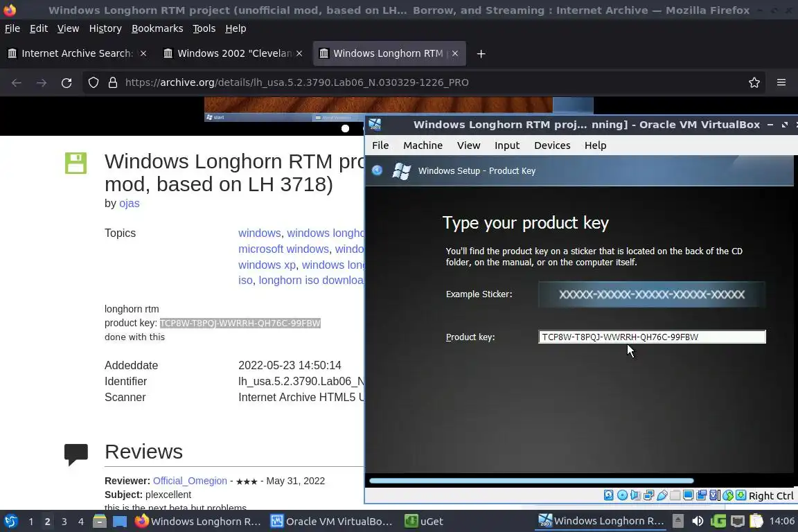The width and height of the screenshot is (798, 532).
Task: Close the Windows Longhorn RTM tab
Action: tap(455, 53)
